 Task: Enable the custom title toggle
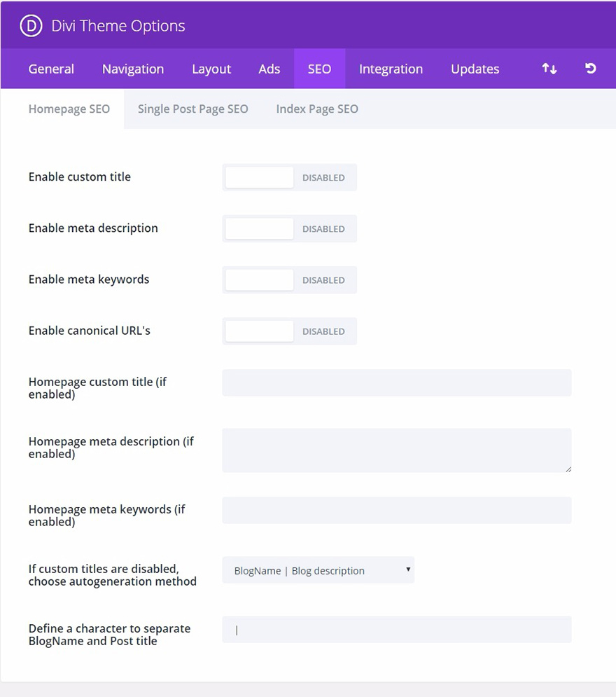click(259, 177)
